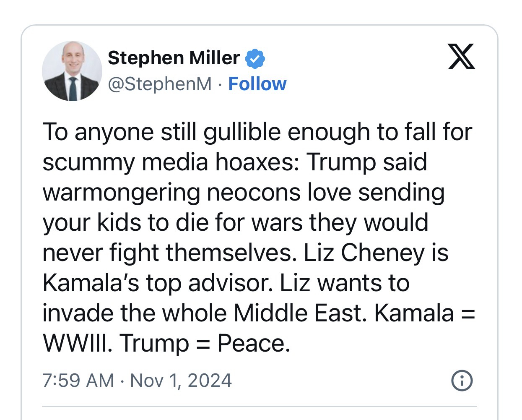The height and width of the screenshot is (420, 522).
Task: Click the tweet's first line of text
Action: pos(257,132)
